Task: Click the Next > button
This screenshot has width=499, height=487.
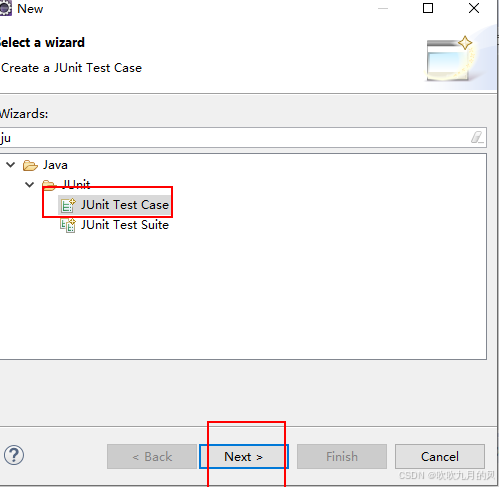Action: click(244, 456)
